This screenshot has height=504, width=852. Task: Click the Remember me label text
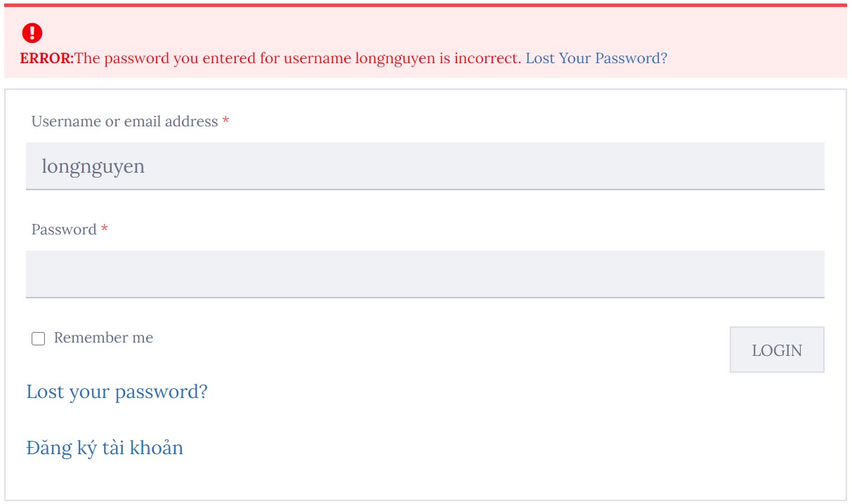[x=103, y=338]
